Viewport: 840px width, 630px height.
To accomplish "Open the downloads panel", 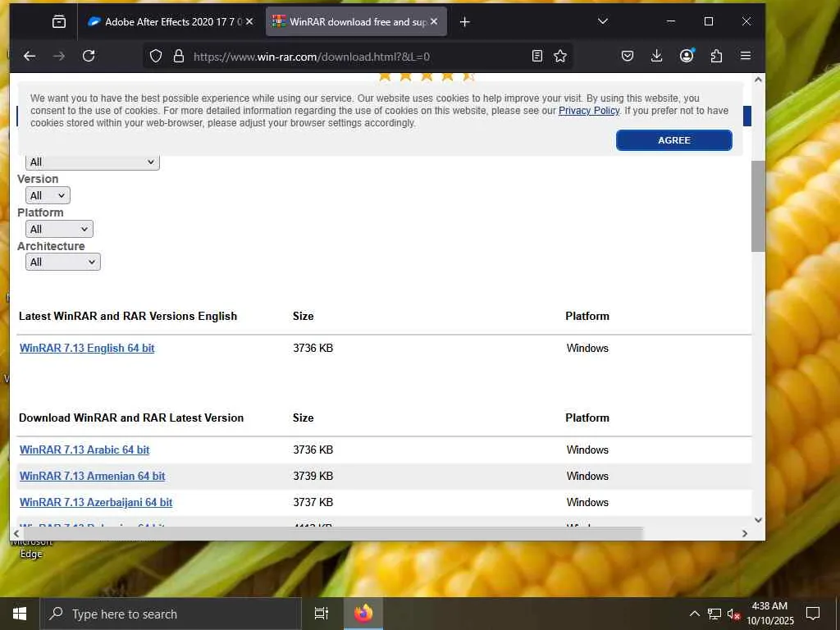I will tap(657, 56).
